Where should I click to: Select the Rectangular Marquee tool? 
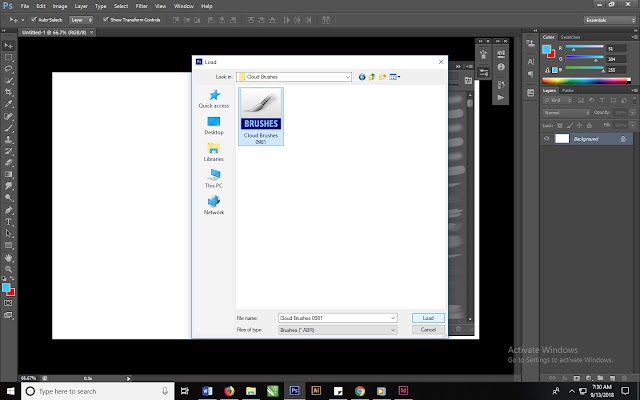click(x=9, y=57)
